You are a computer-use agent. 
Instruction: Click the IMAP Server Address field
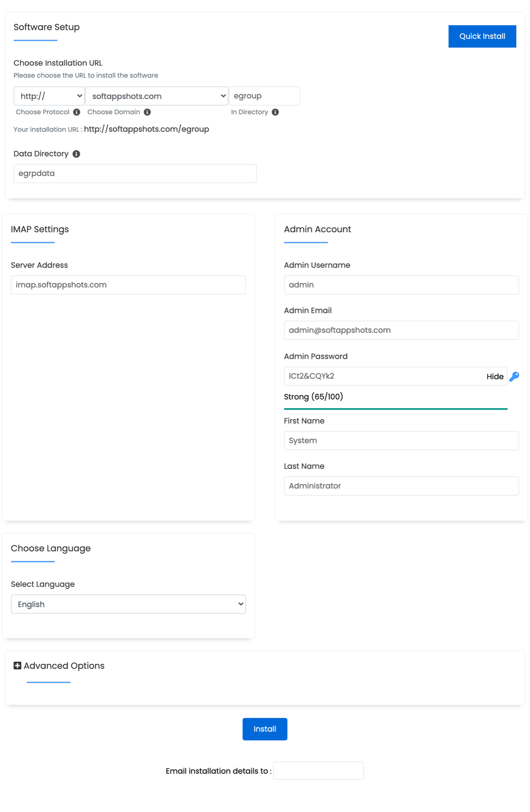coord(128,285)
